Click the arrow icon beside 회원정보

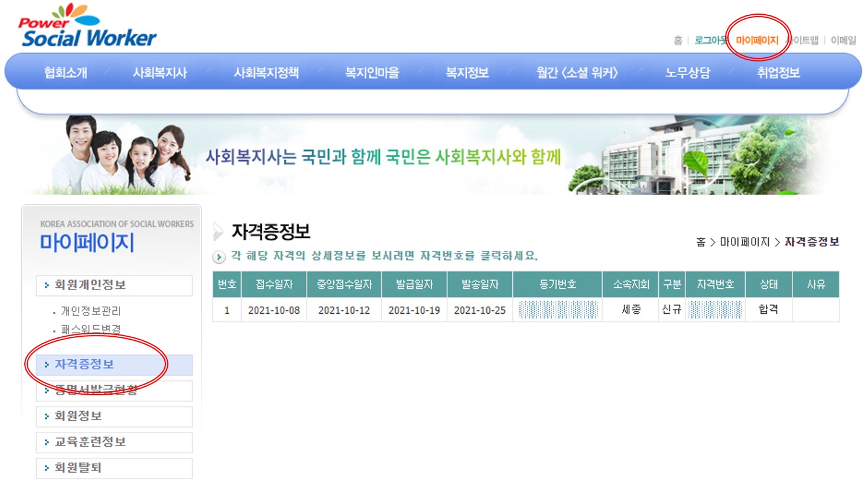[x=47, y=417]
